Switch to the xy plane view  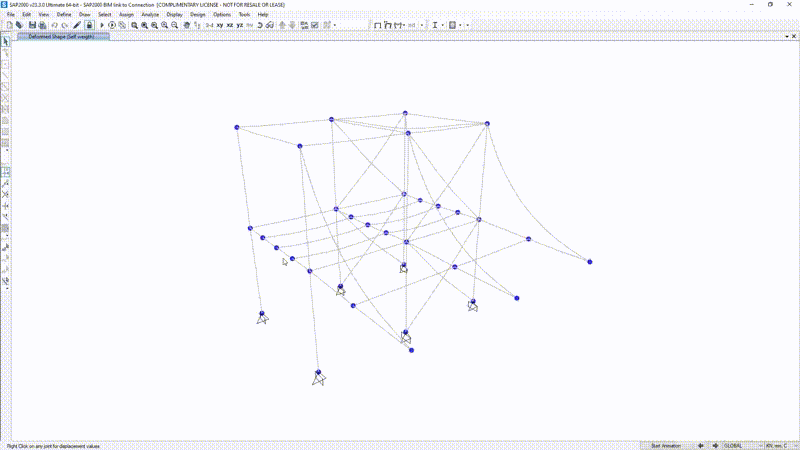219,25
